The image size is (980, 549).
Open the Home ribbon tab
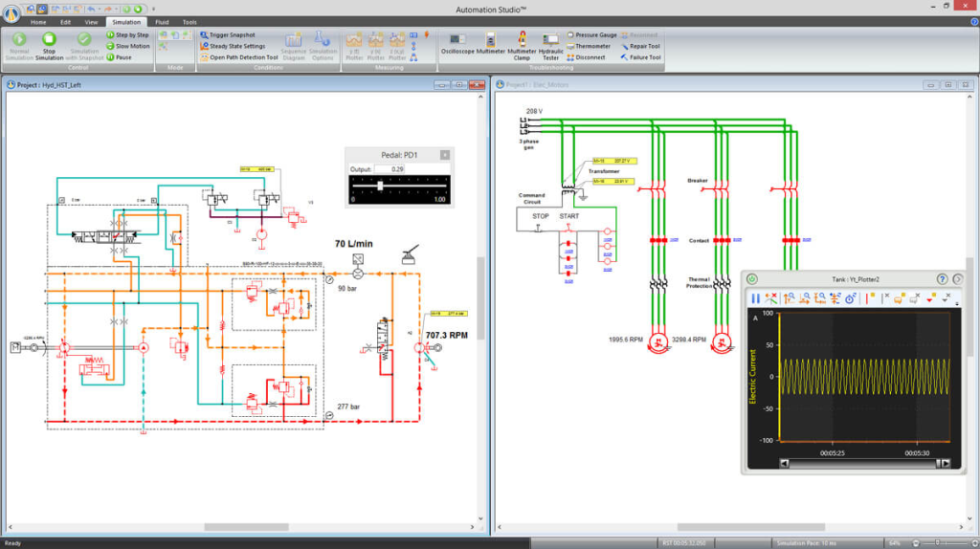tap(38, 22)
